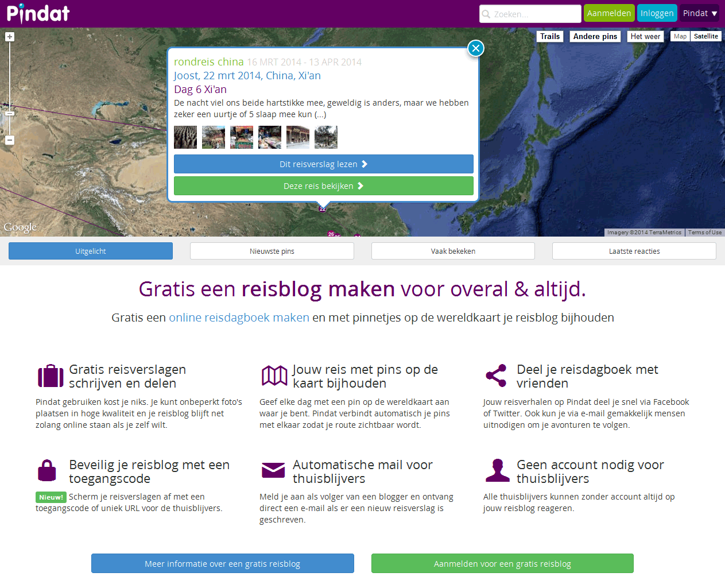Open fifth photo thumbnail in popup
This screenshot has width=725, height=588.
tap(298, 137)
